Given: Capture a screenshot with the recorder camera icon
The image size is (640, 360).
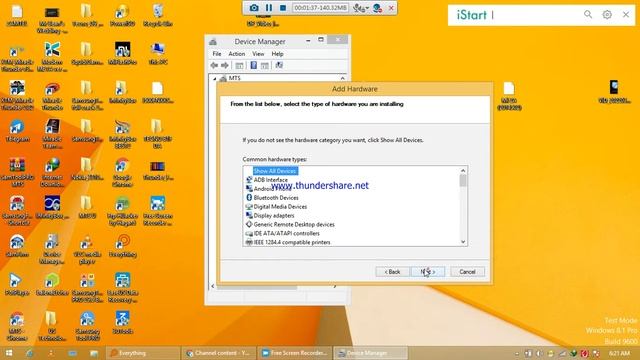Looking at the screenshot, I should [254, 8].
